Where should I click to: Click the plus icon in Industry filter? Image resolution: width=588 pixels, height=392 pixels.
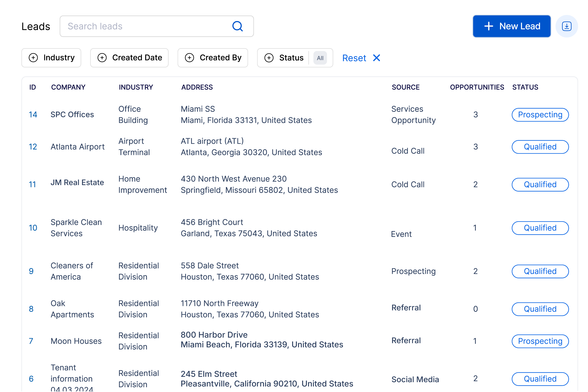[x=33, y=58]
